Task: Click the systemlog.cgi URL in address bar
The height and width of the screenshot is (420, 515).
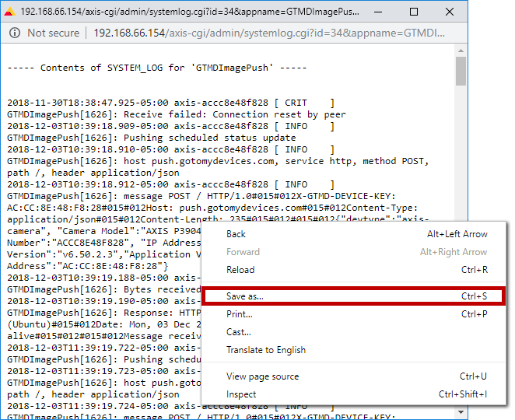Action: coord(268,33)
